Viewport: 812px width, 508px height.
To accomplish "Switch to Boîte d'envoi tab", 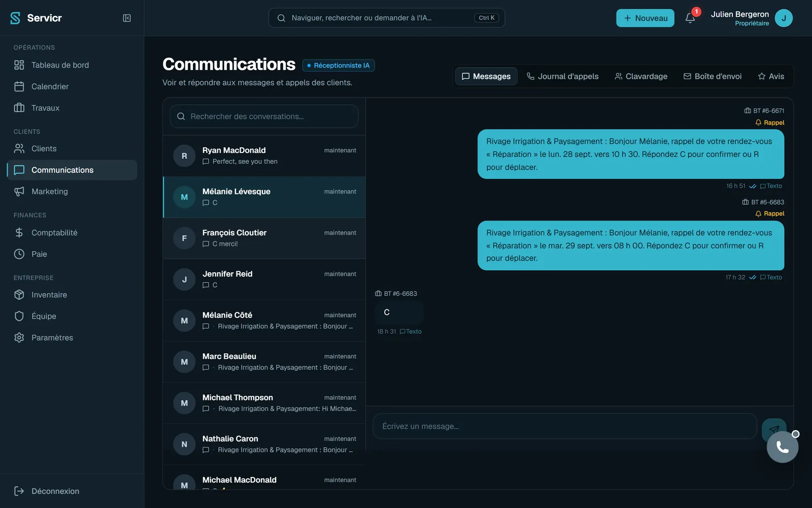I will coord(713,76).
